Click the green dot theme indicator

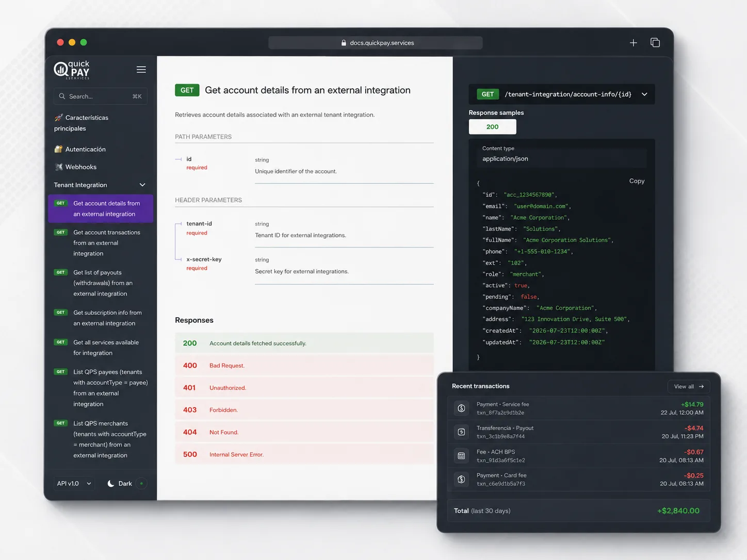[x=141, y=484]
